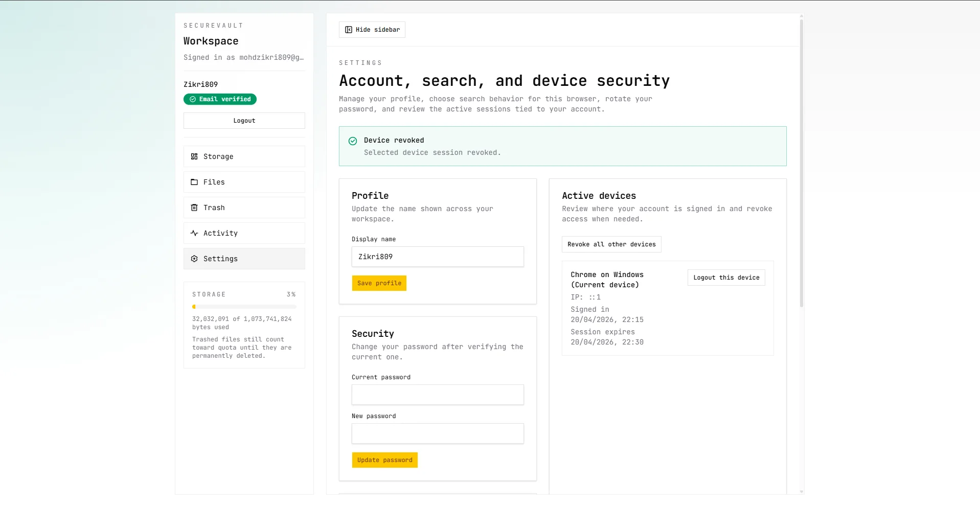Click the Trash bin icon

pos(194,208)
